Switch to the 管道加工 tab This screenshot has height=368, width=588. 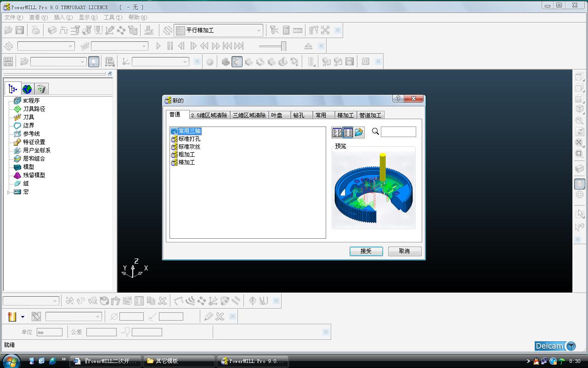(x=370, y=115)
